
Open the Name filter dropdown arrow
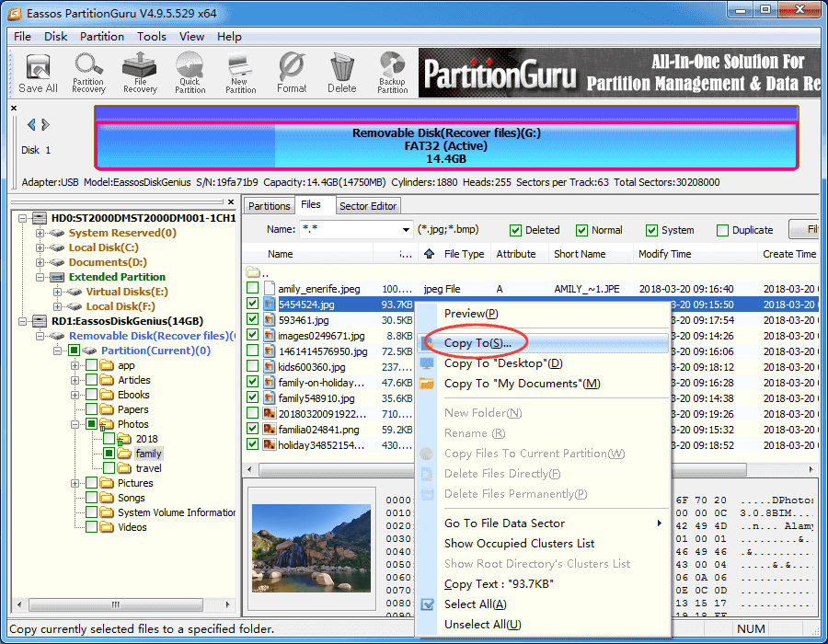click(406, 230)
